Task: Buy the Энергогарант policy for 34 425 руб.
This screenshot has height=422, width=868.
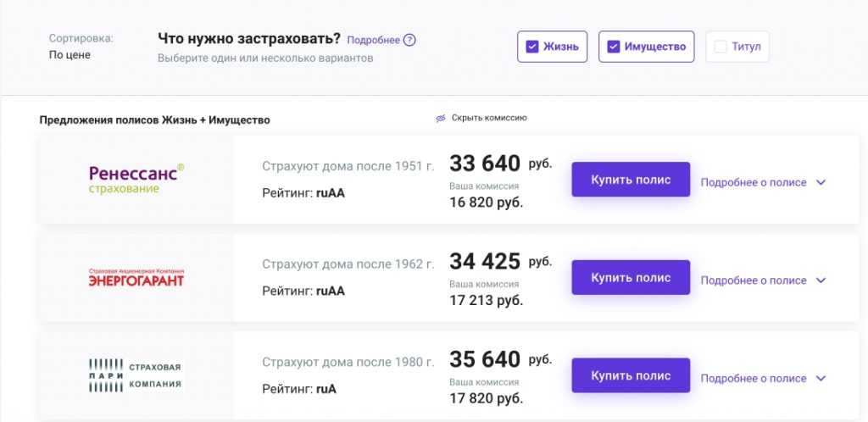Action: (631, 278)
